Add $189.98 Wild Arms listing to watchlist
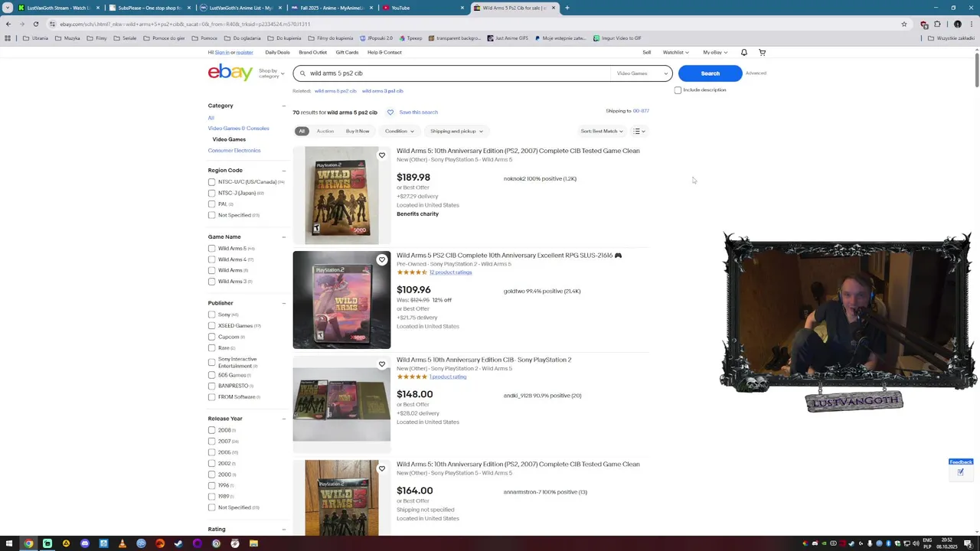This screenshot has width=980, height=551. (x=382, y=155)
